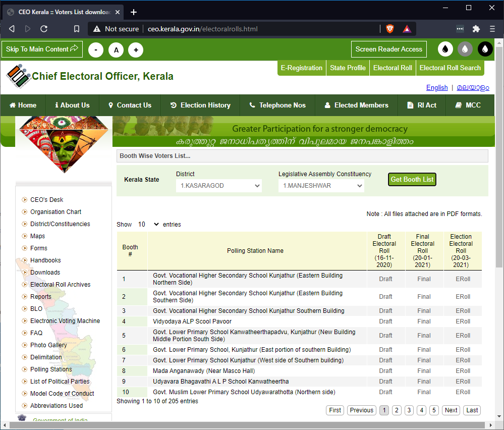Switch to the white high-contrast theme droplet

click(445, 49)
